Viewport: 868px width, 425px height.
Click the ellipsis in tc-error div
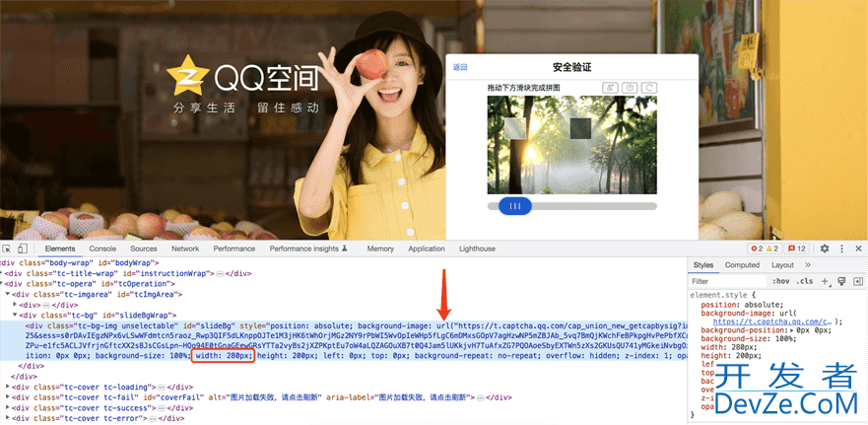pos(154,419)
